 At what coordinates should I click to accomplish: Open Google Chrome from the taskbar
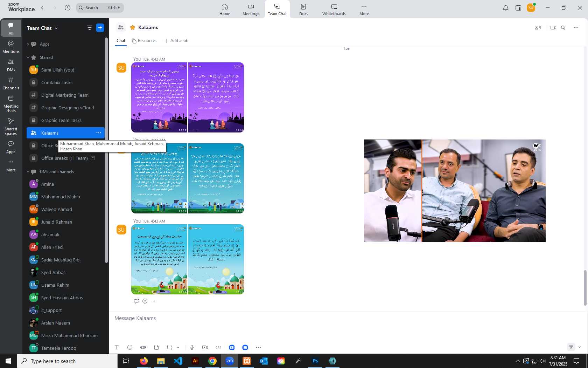(x=212, y=361)
